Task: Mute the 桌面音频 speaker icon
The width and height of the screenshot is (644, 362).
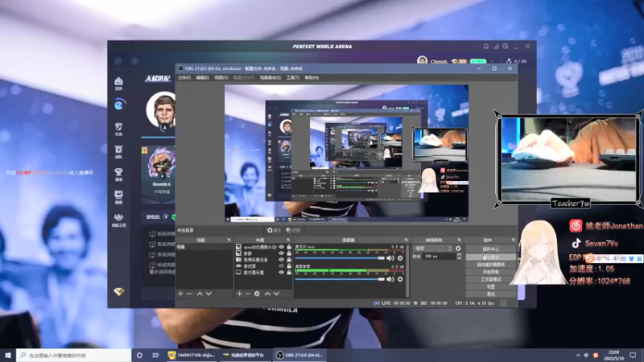Action: [x=390, y=279]
